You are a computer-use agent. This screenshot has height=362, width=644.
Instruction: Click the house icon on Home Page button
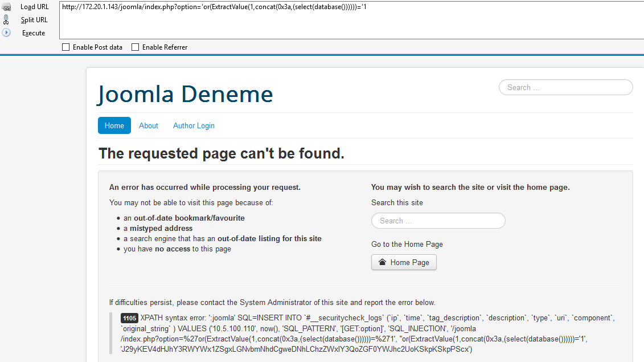point(383,262)
